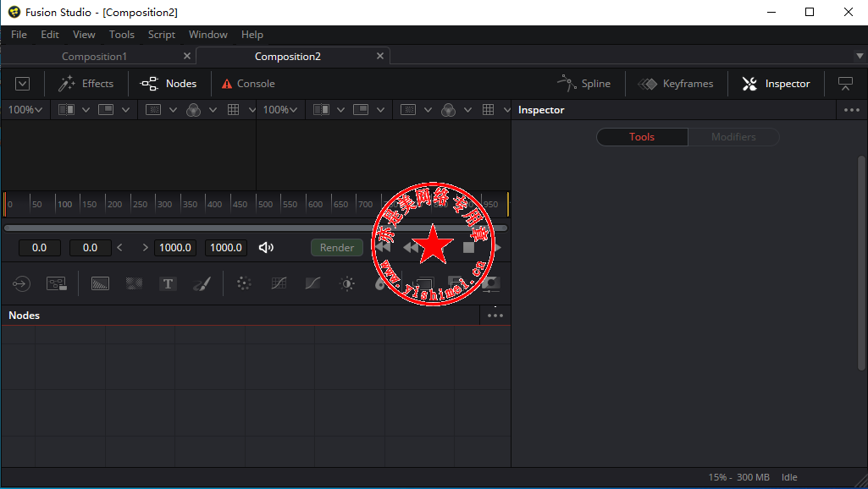
Task: Click the right viewer region of interest icon
Action: coord(408,110)
